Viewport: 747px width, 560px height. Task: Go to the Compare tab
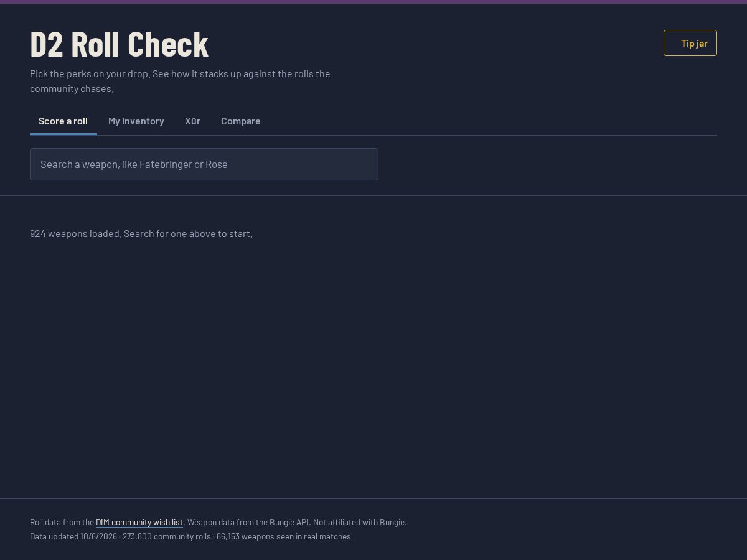click(x=240, y=121)
